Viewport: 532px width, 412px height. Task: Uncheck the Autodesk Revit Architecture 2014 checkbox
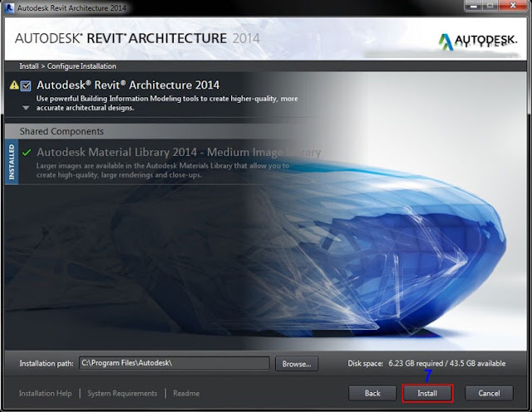[26, 86]
